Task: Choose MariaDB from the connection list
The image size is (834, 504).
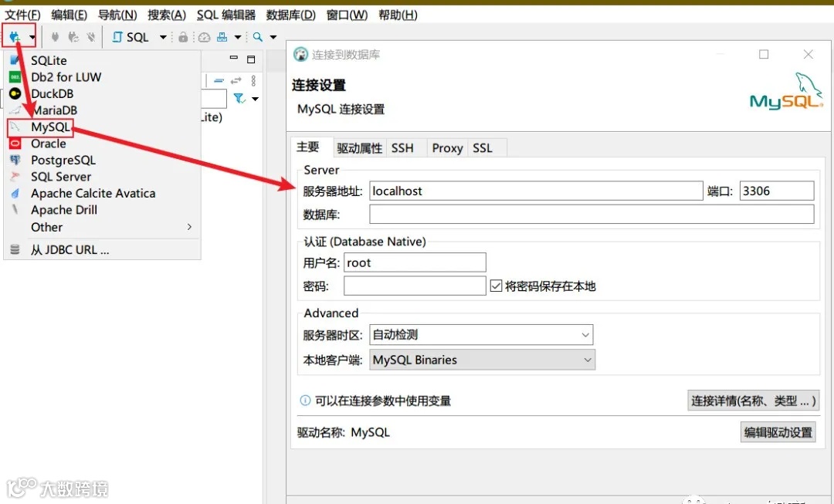Action: [102, 110]
